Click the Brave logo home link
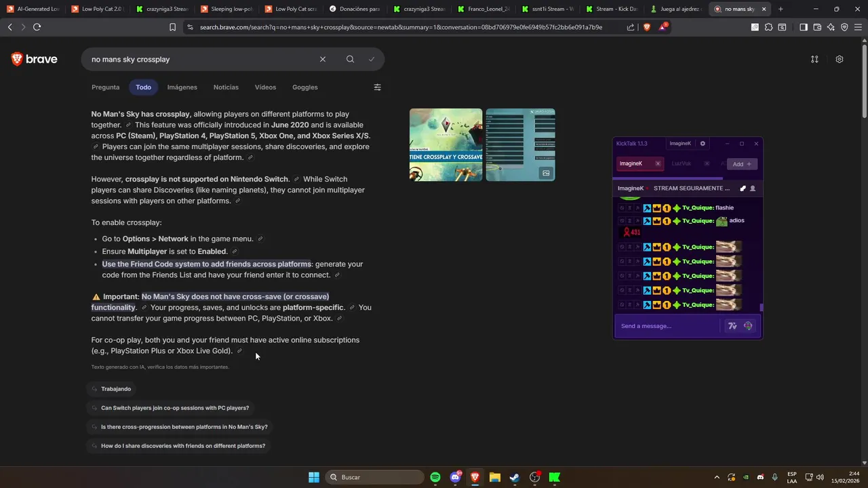The image size is (868, 488). [x=35, y=59]
